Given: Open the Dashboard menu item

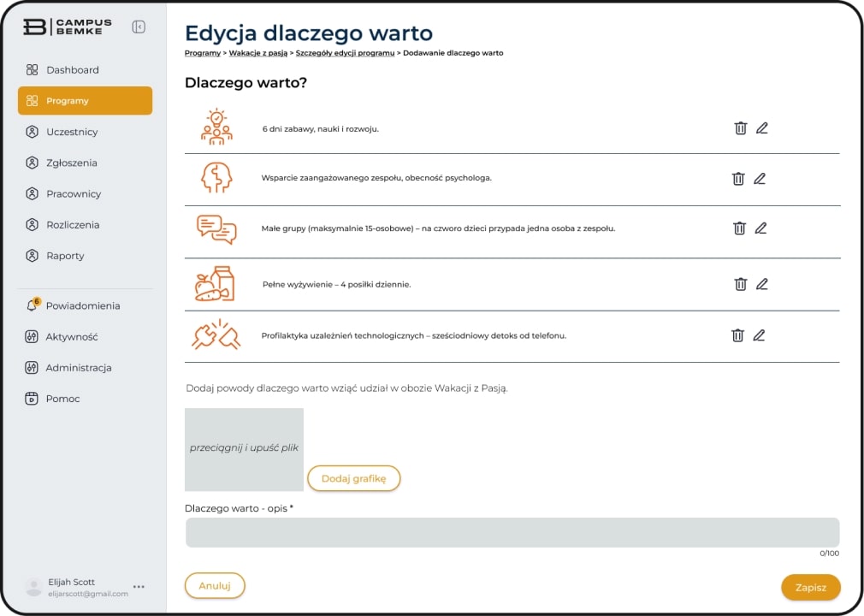Looking at the screenshot, I should 72,70.
